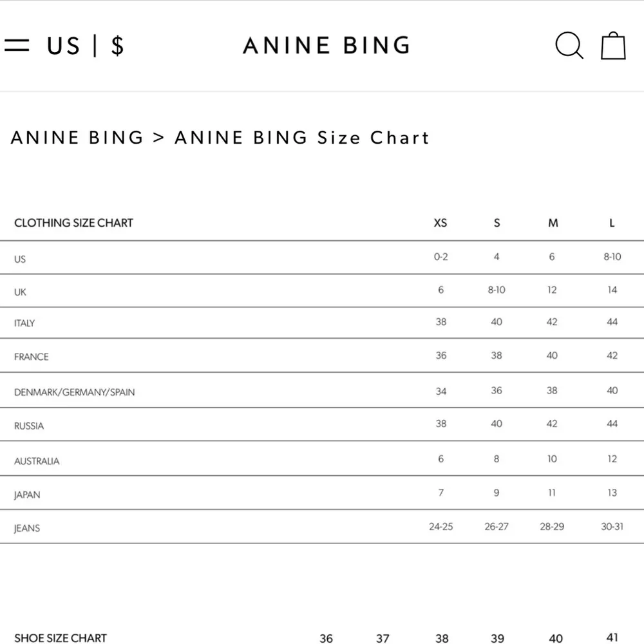Click shoe size 41 in shoe chart
The height and width of the screenshot is (644, 644).
pos(612,638)
